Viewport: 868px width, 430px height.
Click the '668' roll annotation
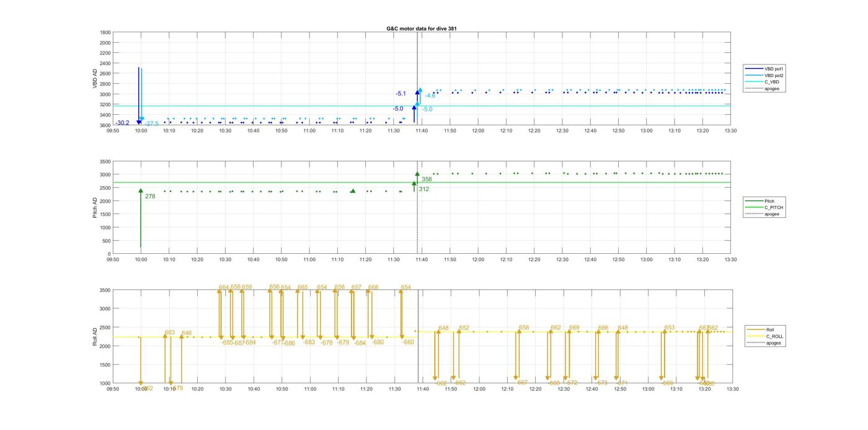point(373,287)
